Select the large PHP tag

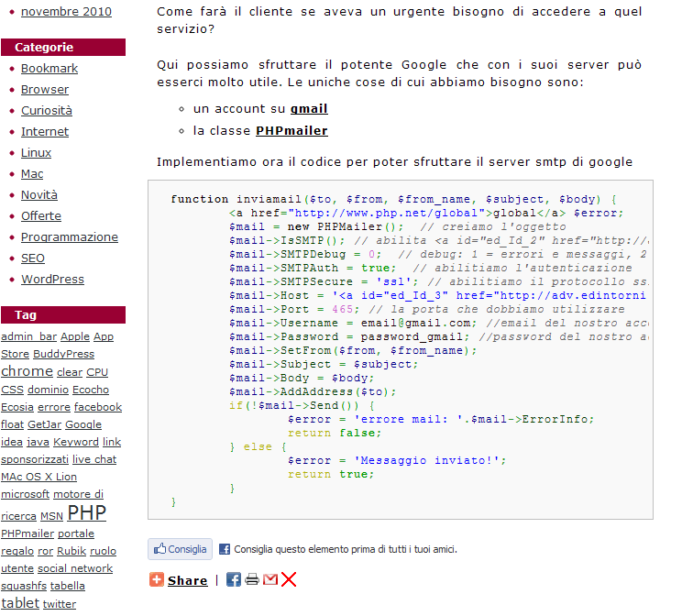tap(86, 513)
